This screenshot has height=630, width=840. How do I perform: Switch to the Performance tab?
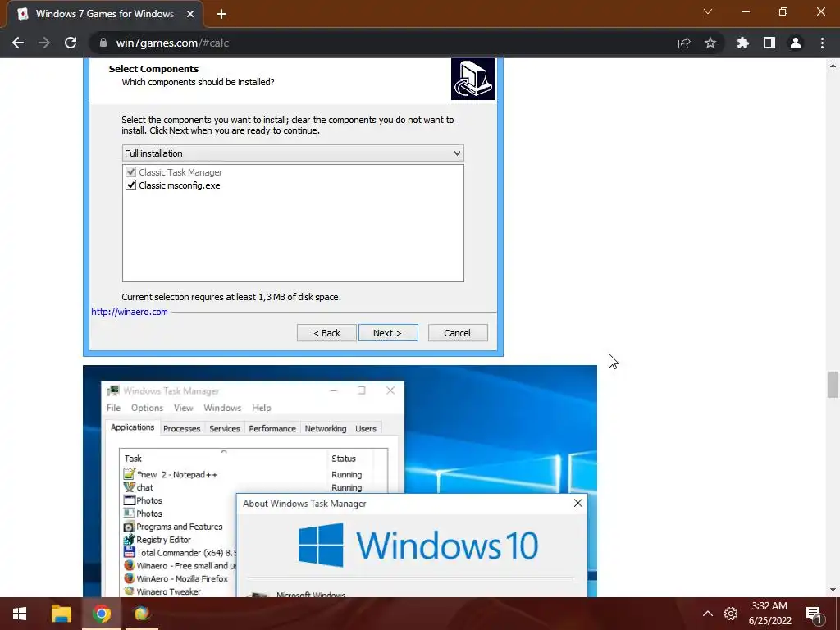[x=272, y=428]
